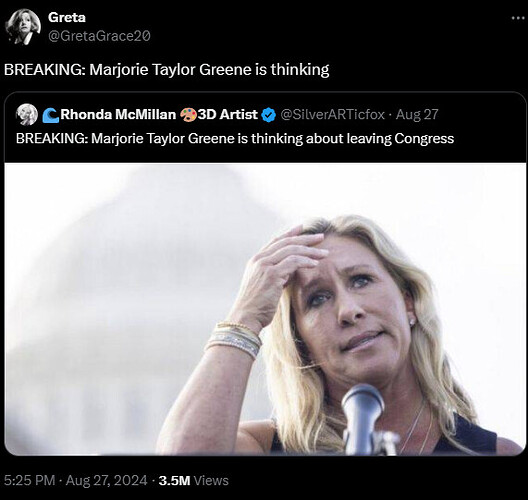Image resolution: width=528 pixels, height=500 pixels.
Task: Click the 3D Artist name text
Action: (x=228, y=114)
